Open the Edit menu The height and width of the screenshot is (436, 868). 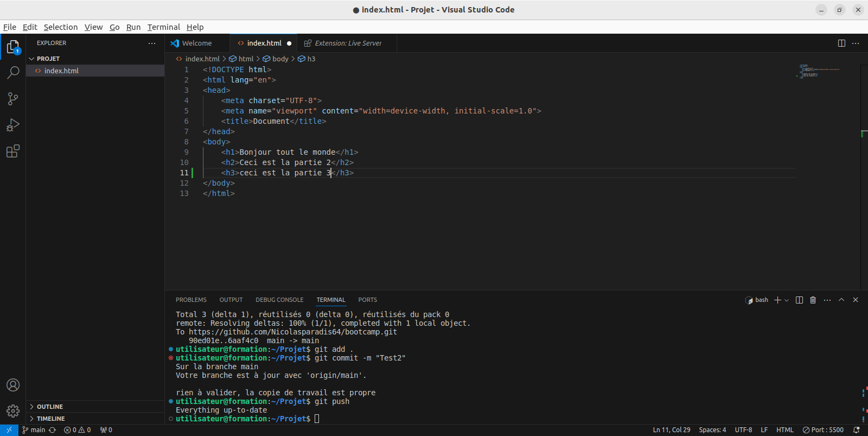30,27
